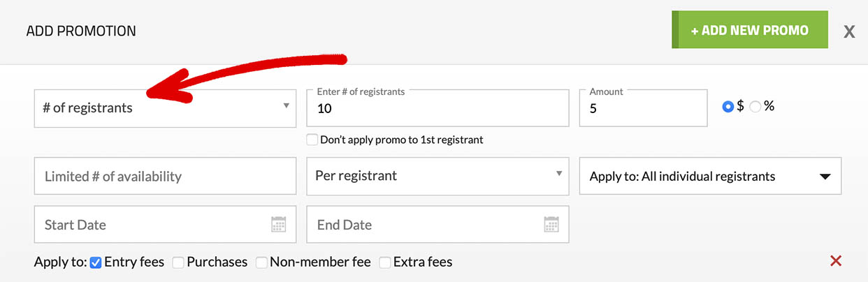Click the End Date calendar icon

551,225
